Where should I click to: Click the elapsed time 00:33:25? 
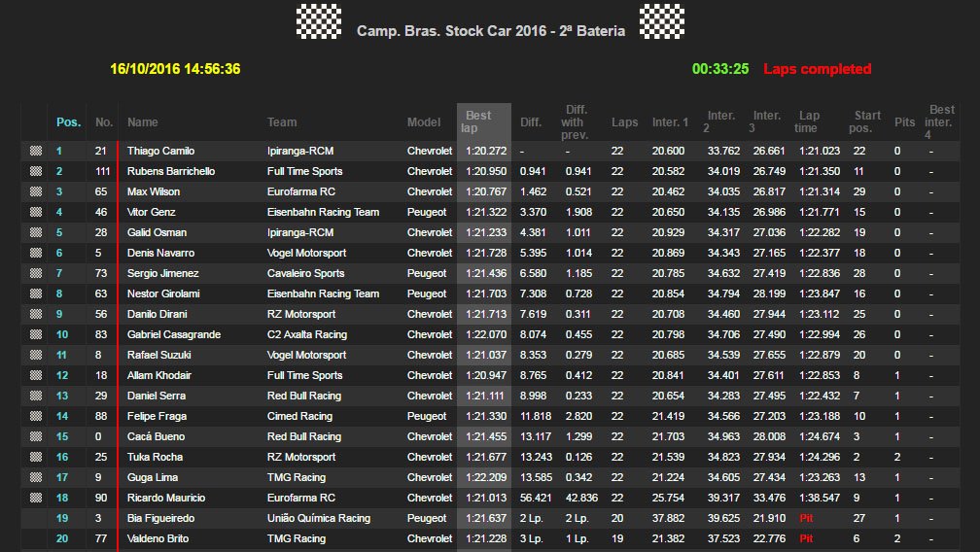[x=720, y=69]
